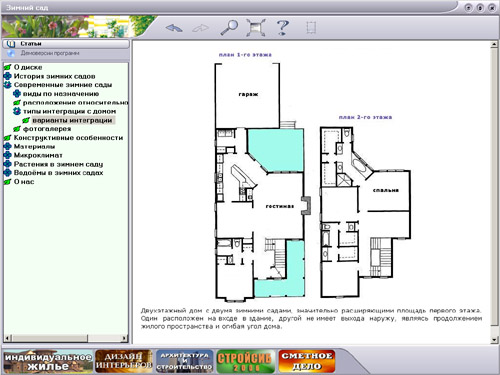Collapse the Современные зимние сады branch
The height and width of the screenshot is (375, 500).
[x=8, y=85]
